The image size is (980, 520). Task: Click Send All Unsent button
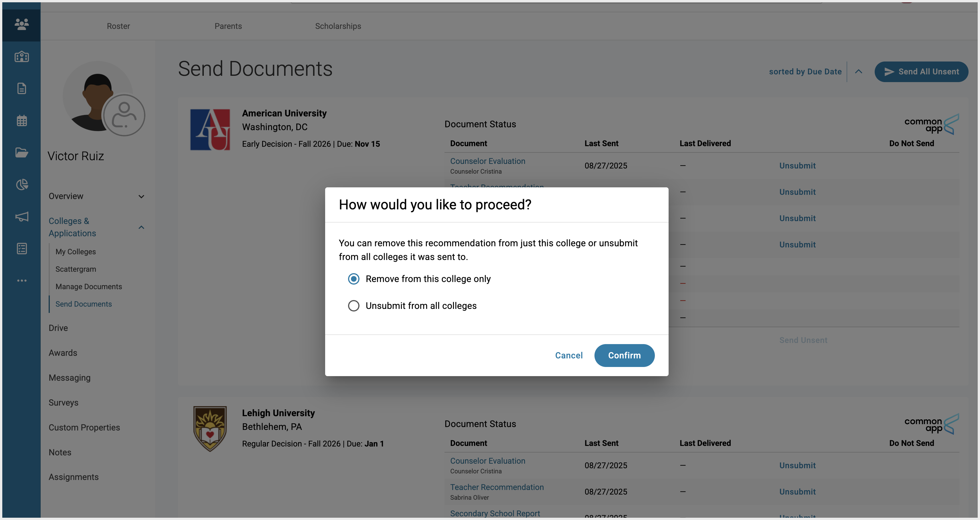pos(921,72)
